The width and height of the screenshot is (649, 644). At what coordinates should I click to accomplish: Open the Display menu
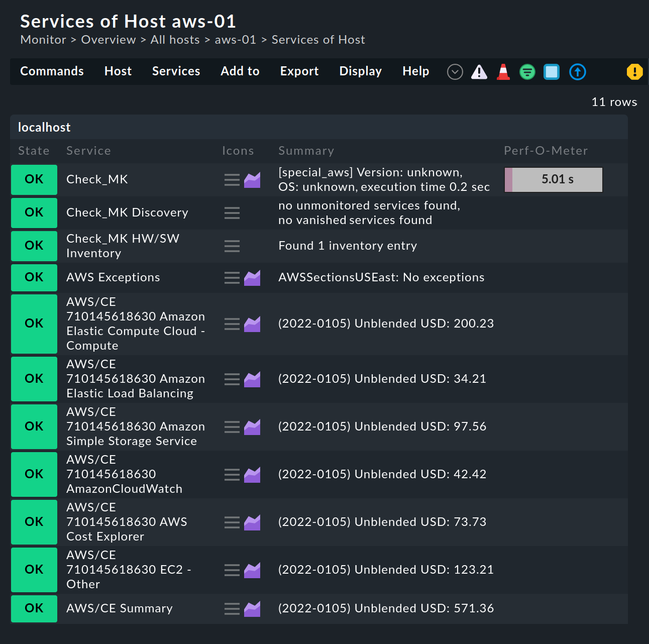coord(360,71)
